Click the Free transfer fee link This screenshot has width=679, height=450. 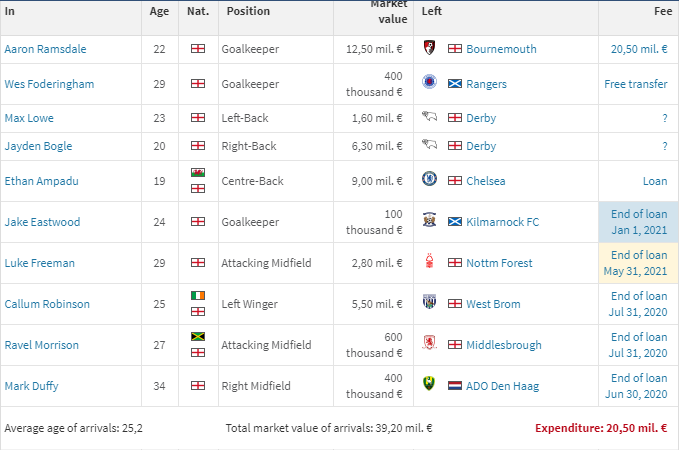click(636, 84)
